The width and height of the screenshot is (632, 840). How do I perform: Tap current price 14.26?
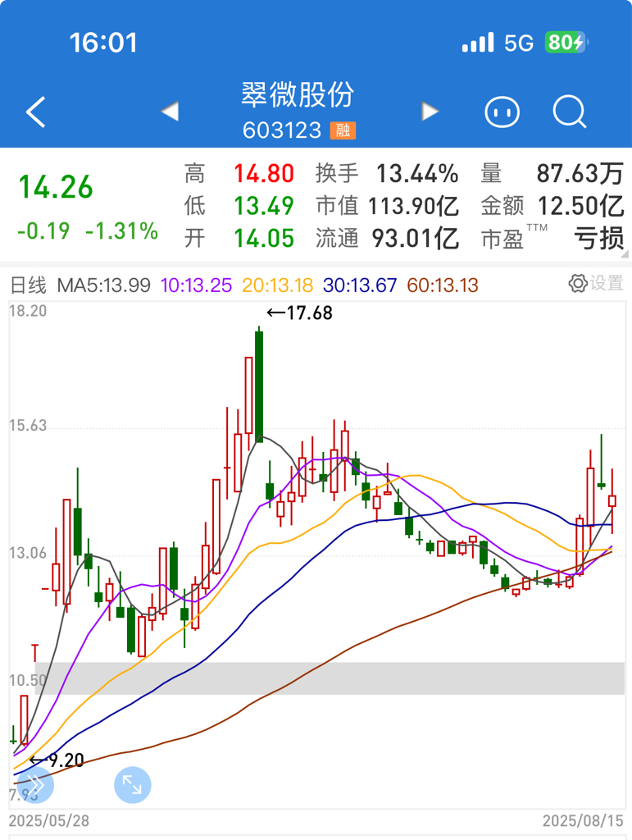click(56, 187)
